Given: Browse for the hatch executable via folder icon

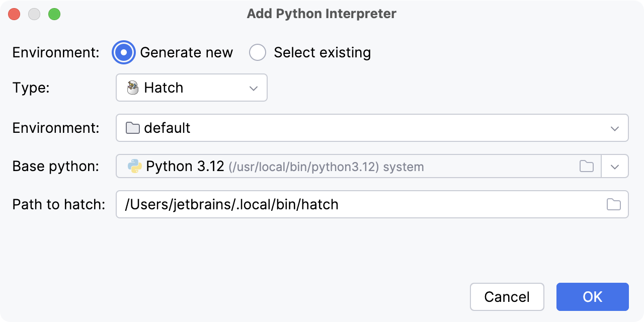Looking at the screenshot, I should coord(614,204).
